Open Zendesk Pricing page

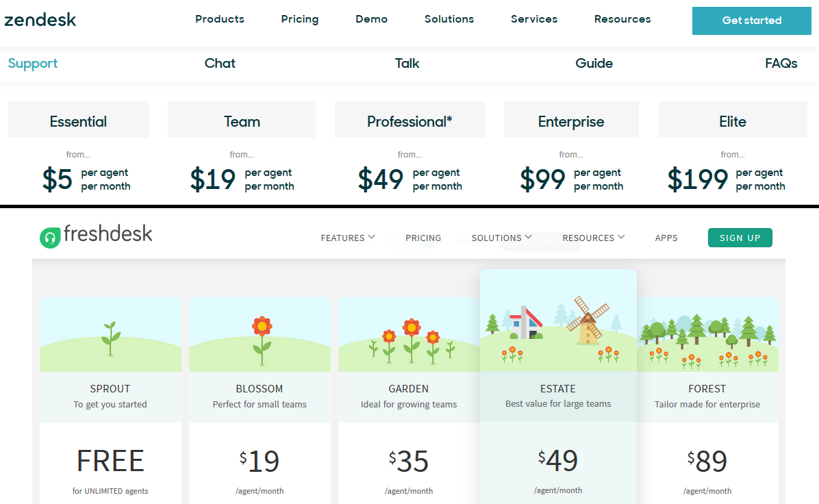300,19
